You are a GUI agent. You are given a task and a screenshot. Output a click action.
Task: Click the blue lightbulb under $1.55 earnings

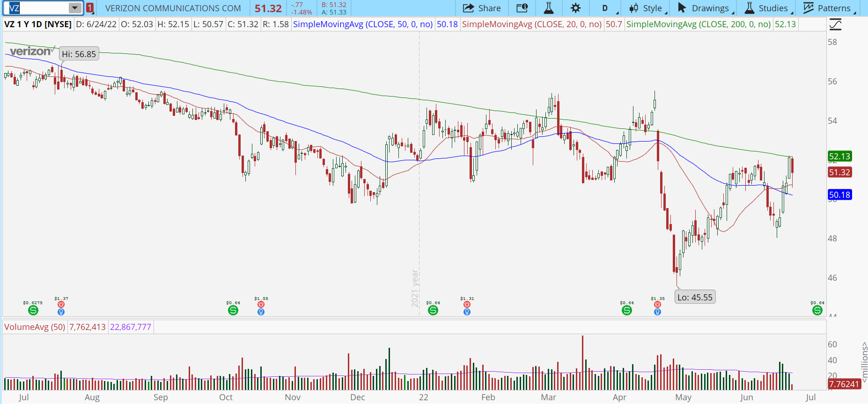[261, 312]
